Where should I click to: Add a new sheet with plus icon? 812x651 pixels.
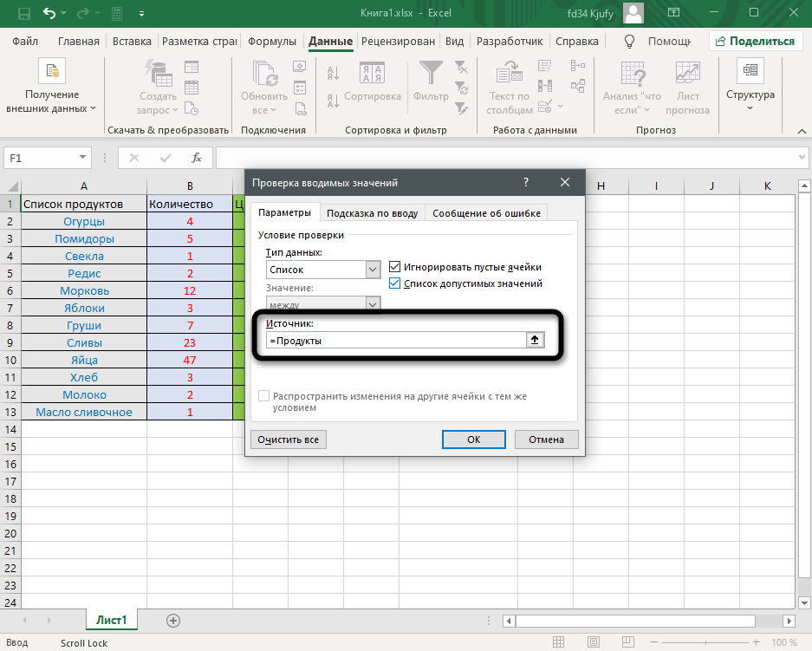(x=173, y=620)
